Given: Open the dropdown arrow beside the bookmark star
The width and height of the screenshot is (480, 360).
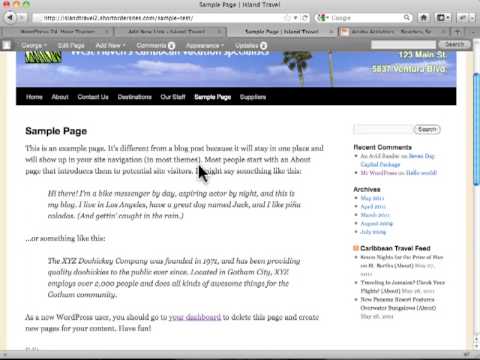Looking at the screenshot, I should tap(295, 18).
